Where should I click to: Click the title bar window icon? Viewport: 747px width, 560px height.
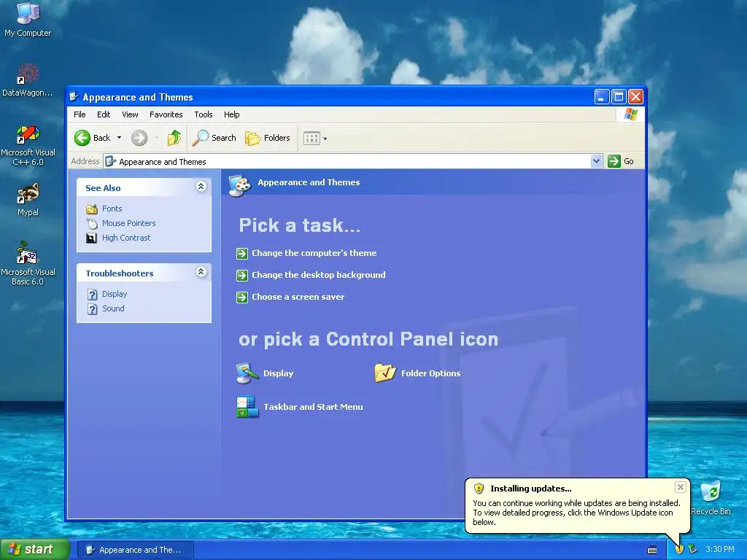[x=74, y=97]
